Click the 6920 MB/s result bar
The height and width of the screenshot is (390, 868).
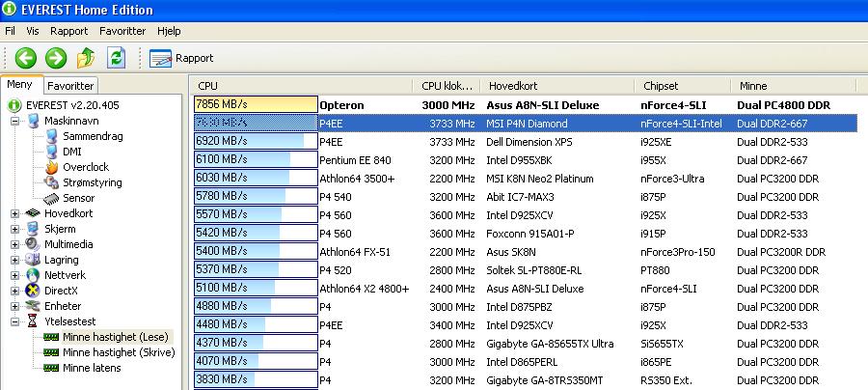point(256,141)
